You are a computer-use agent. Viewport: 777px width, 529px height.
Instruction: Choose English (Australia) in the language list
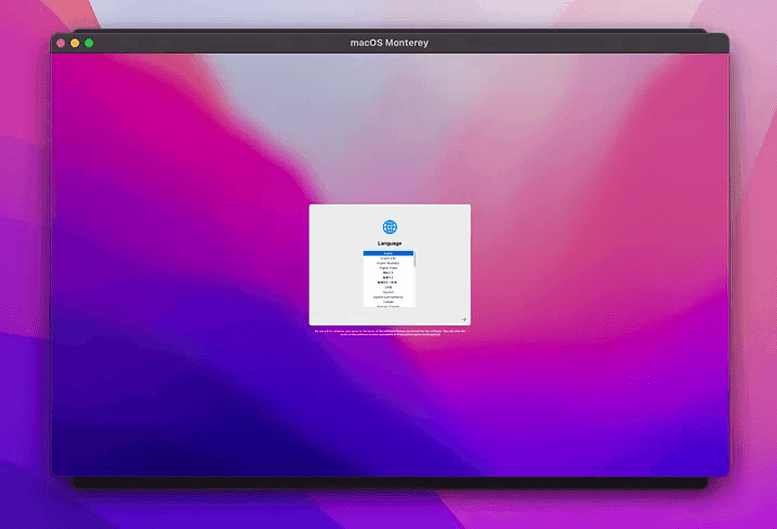[388, 263]
